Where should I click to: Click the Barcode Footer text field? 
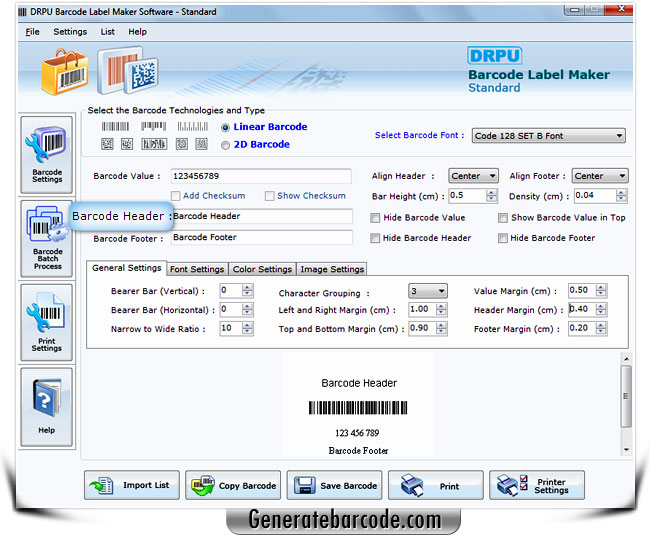pyautogui.click(x=262, y=237)
